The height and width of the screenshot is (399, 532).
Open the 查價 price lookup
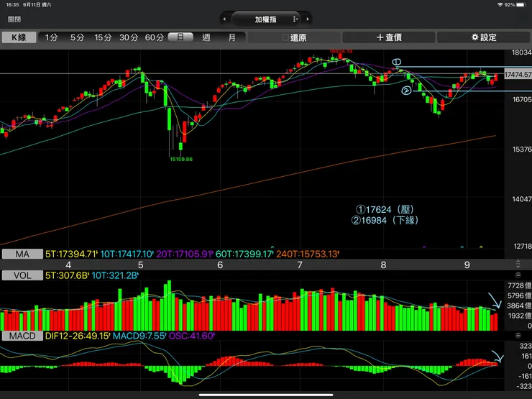point(389,37)
